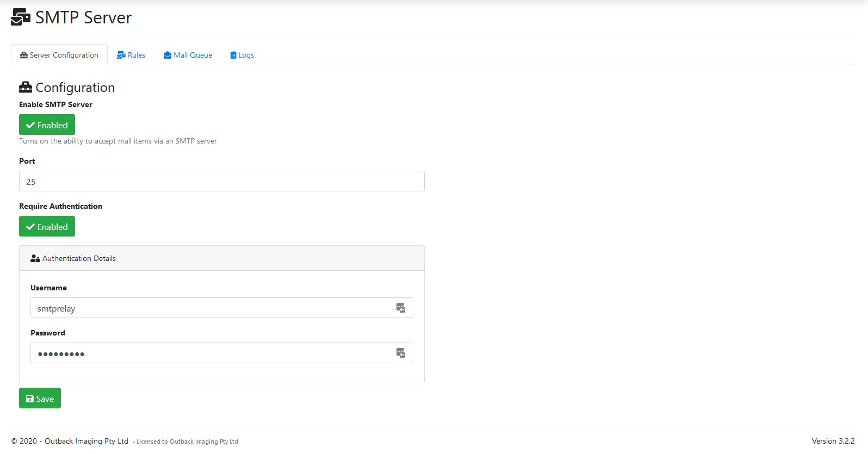Click the Port input field
This screenshot has height=454, width=868.
coord(221,181)
